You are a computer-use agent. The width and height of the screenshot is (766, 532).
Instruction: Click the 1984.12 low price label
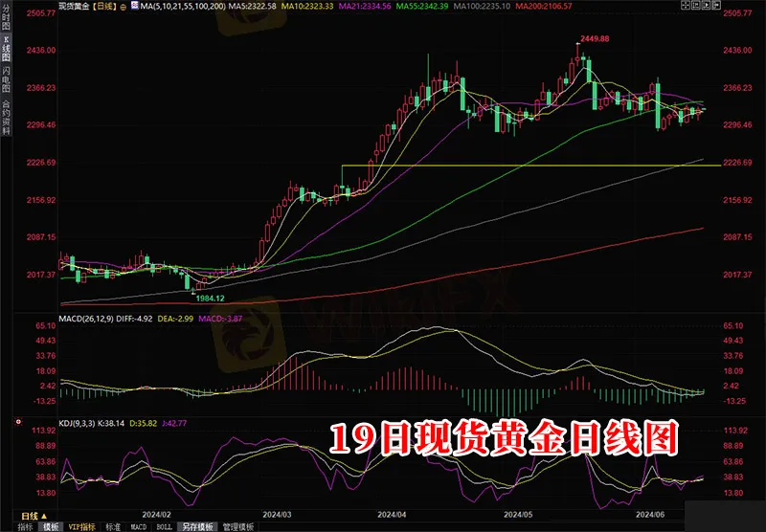click(x=210, y=299)
